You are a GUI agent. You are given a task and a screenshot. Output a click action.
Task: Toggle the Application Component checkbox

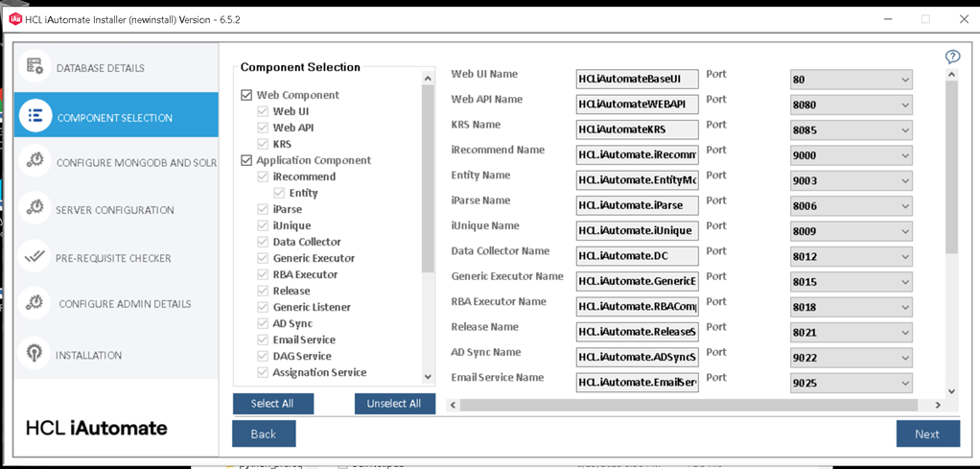tap(245, 161)
